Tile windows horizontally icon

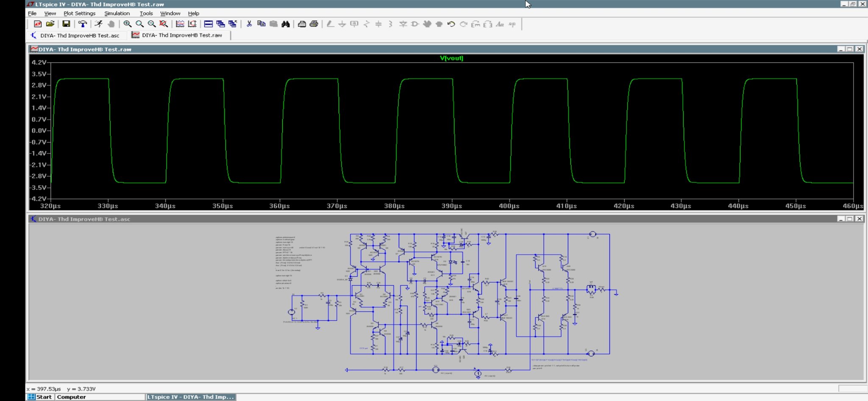pos(209,24)
